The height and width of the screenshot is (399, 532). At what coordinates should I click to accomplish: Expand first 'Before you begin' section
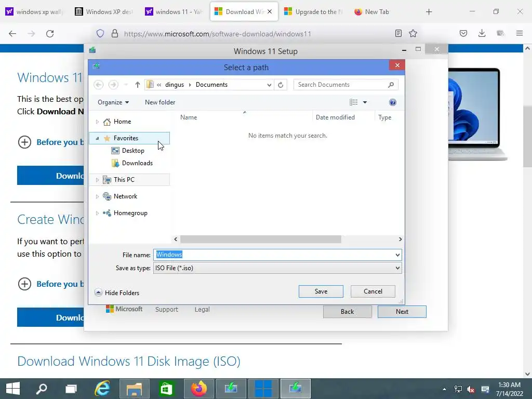point(24,142)
